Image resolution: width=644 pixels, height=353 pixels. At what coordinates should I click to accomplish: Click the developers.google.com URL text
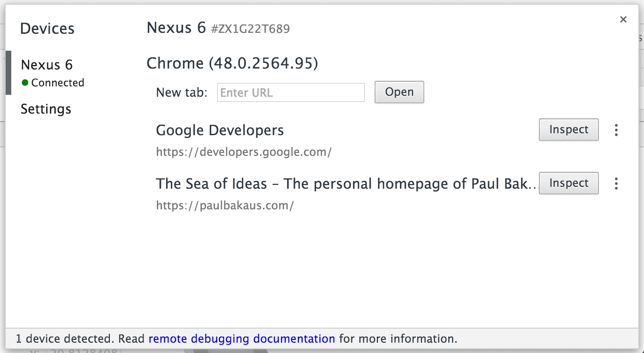pos(244,152)
